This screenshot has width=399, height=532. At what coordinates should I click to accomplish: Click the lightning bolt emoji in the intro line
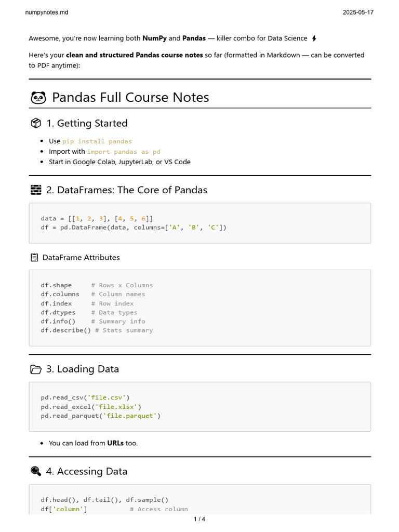click(314, 38)
